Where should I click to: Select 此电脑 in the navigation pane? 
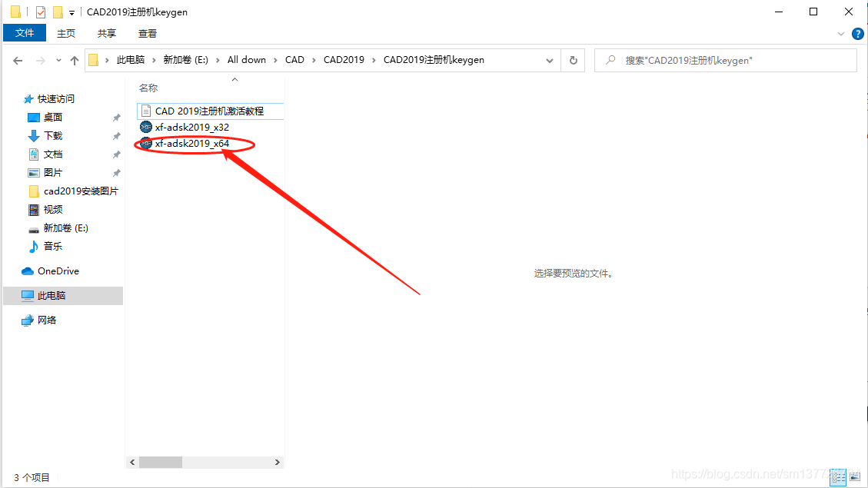click(63, 295)
